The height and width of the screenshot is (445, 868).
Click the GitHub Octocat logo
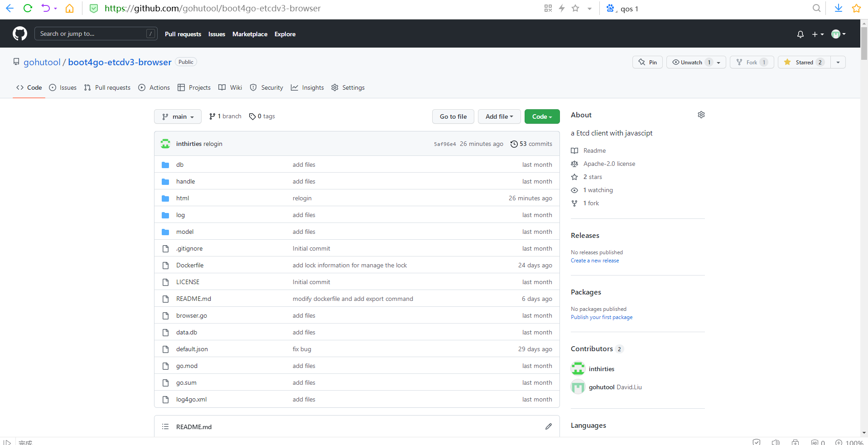(19, 34)
